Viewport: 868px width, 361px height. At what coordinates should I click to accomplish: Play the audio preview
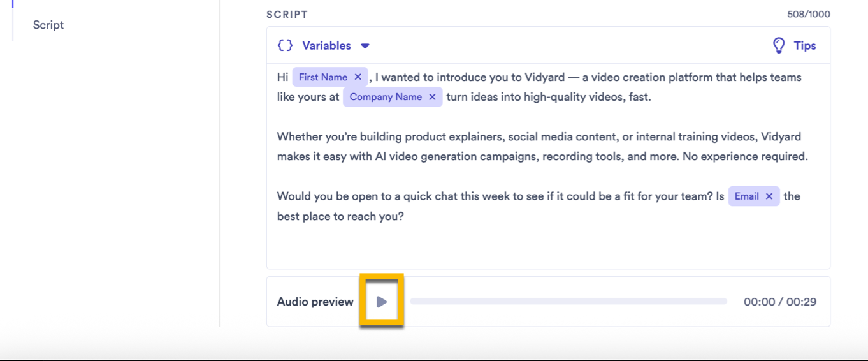point(382,302)
